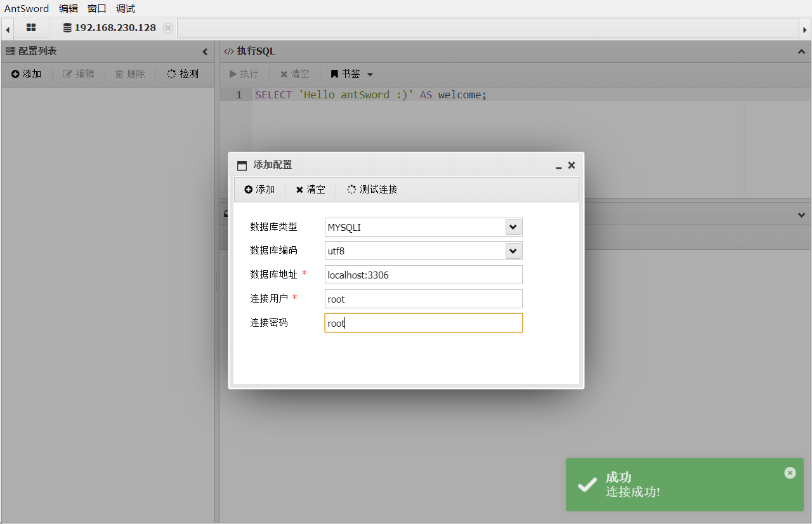Focus the 连接密码 input field
The image size is (812, 524).
pyautogui.click(x=424, y=323)
